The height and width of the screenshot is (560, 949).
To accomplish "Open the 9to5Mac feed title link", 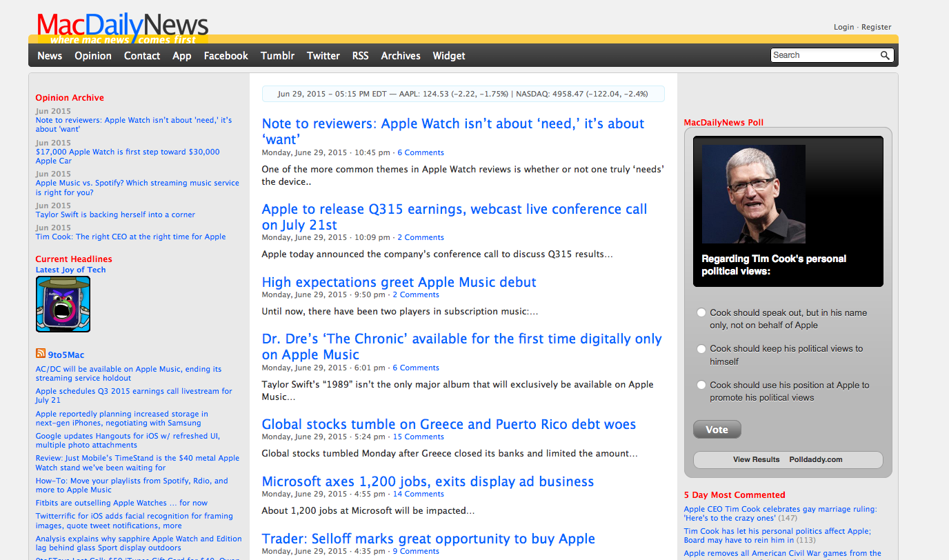I will click(x=66, y=355).
